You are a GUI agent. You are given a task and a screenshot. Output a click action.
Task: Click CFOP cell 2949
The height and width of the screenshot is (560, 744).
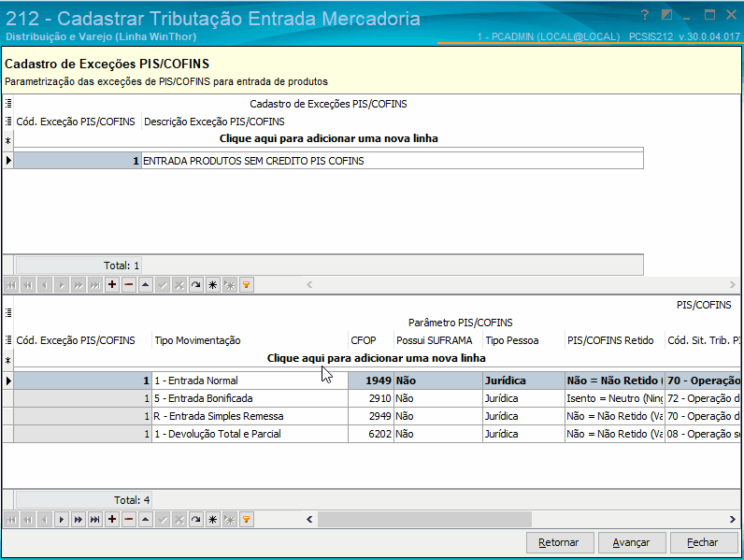click(x=371, y=416)
